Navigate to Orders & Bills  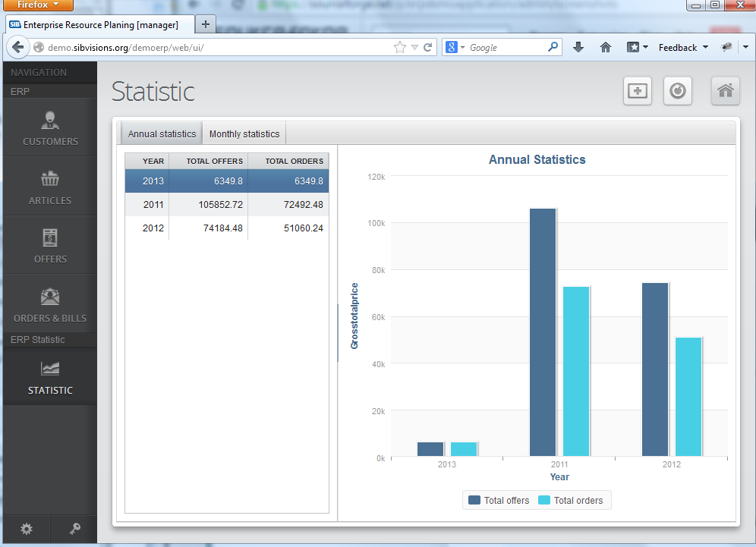pyautogui.click(x=49, y=306)
